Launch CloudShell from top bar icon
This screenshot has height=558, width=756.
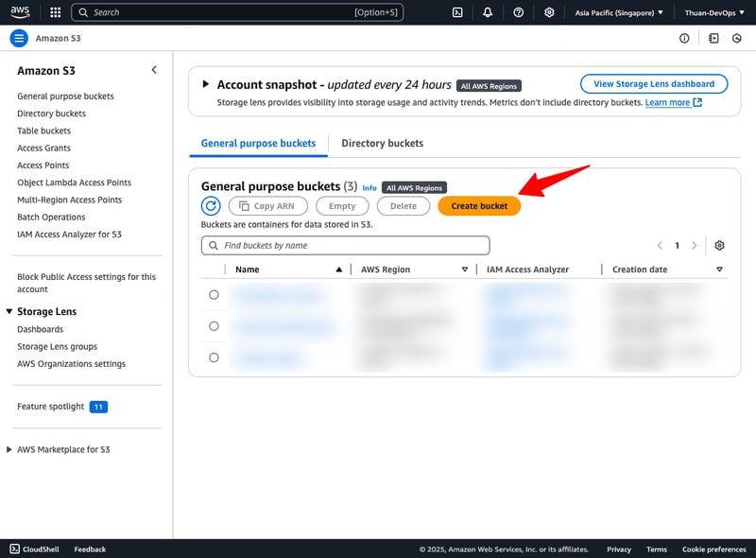[x=457, y=12]
